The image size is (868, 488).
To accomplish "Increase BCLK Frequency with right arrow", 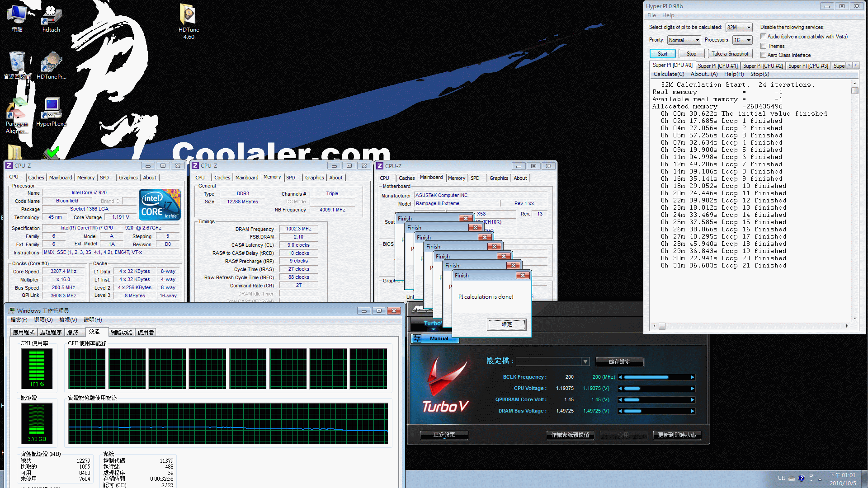I will pyautogui.click(x=692, y=377).
